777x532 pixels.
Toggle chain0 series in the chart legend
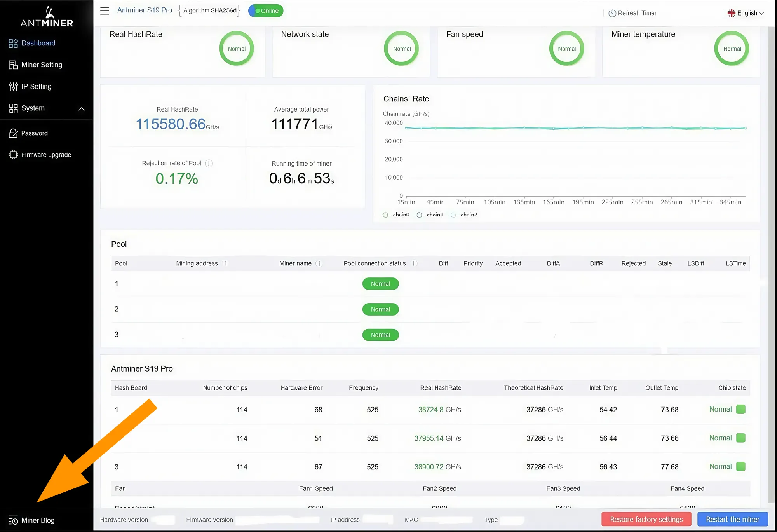(x=395, y=215)
